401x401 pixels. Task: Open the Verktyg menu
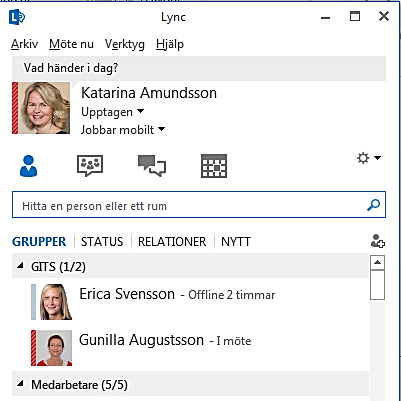tap(125, 44)
